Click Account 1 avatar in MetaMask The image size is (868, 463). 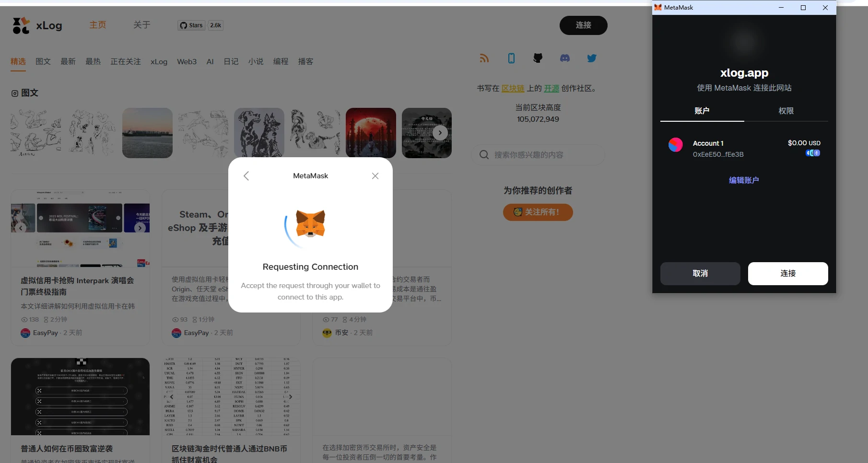pyautogui.click(x=676, y=145)
